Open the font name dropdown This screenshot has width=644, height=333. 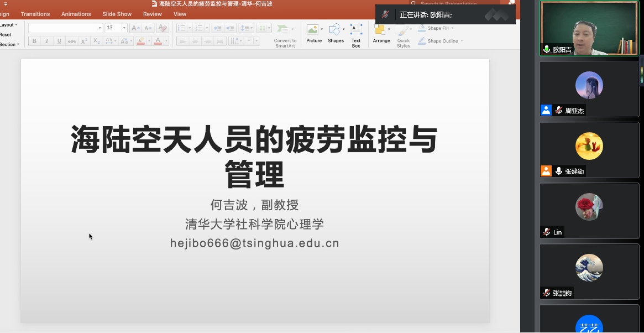pos(100,28)
